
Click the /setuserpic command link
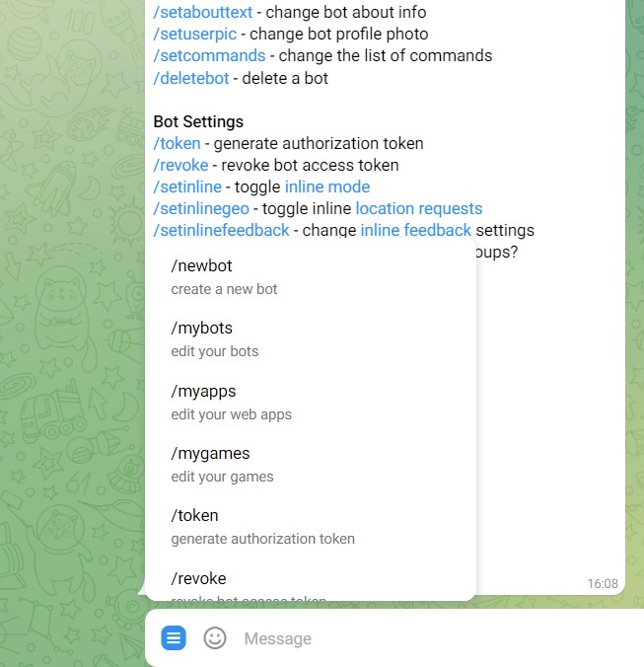[x=194, y=34]
